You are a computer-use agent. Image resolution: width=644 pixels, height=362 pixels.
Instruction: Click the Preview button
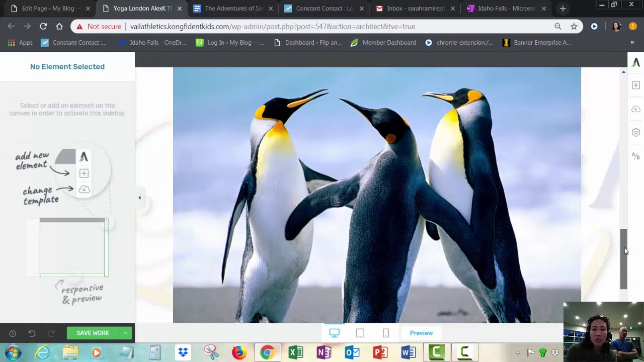click(x=421, y=333)
